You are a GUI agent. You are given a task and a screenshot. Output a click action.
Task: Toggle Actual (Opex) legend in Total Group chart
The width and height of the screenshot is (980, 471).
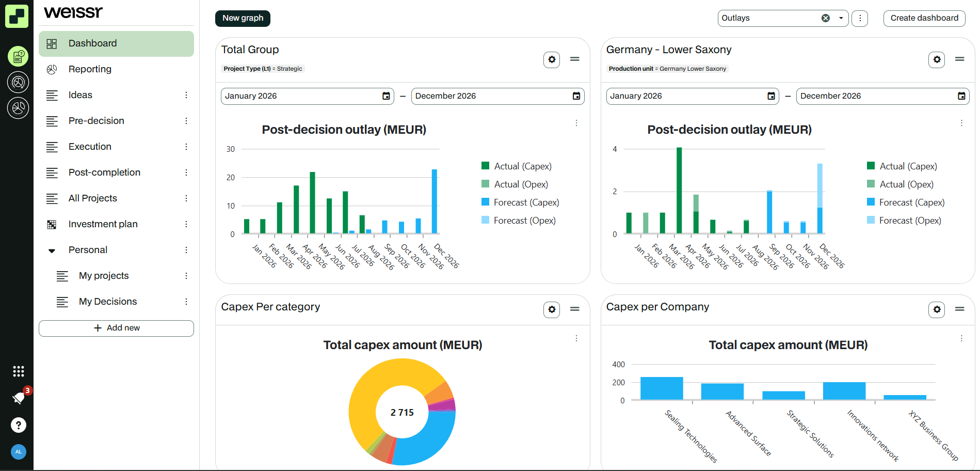[515, 184]
